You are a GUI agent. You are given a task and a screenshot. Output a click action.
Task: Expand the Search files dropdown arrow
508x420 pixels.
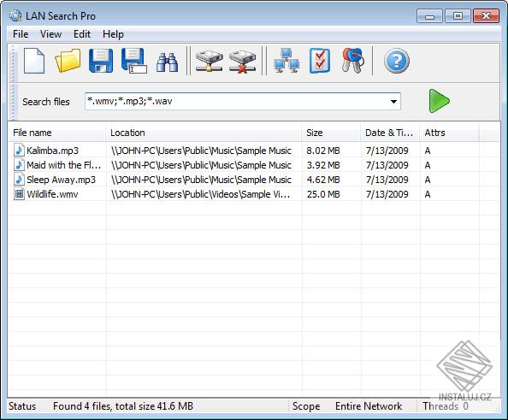pos(393,102)
